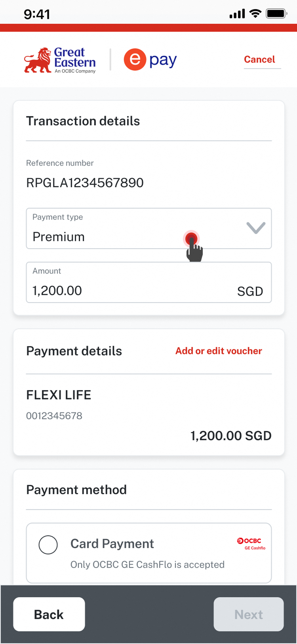The height and width of the screenshot is (644, 297).
Task: Tap the 1,200.00 SGD payment total
Action: coord(231,436)
